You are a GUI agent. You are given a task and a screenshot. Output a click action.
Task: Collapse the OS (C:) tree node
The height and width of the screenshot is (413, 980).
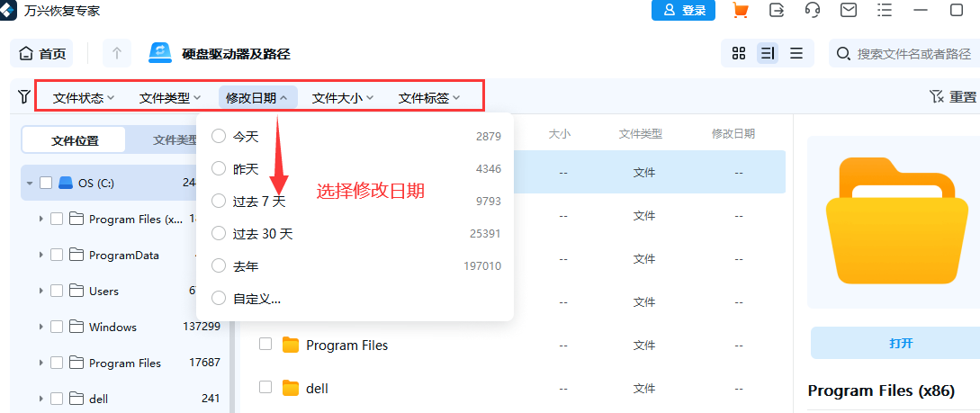point(30,183)
